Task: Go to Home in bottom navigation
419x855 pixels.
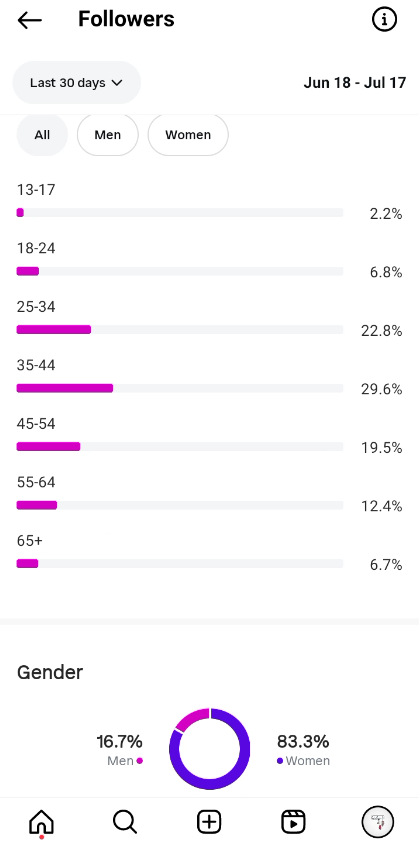Action: click(41, 822)
